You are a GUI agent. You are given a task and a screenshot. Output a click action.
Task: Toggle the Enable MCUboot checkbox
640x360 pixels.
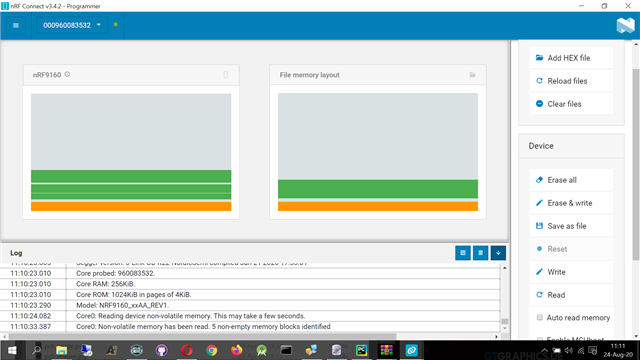coord(540,338)
